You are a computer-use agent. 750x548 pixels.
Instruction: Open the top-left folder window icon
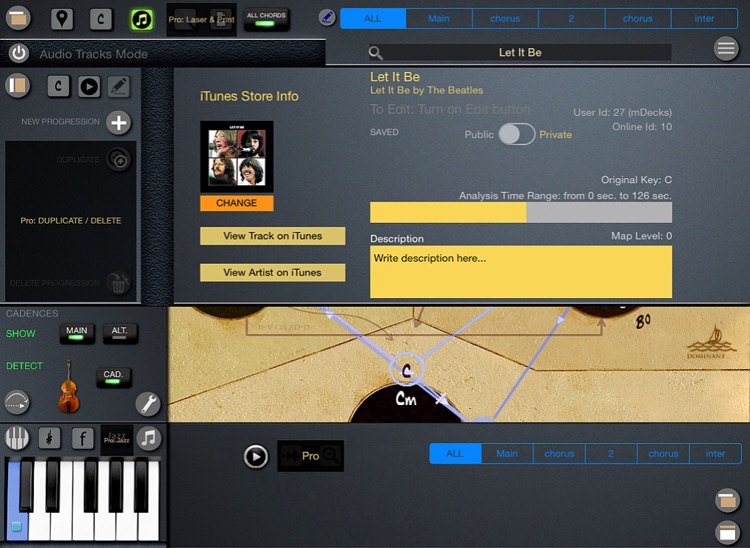pos(18,19)
